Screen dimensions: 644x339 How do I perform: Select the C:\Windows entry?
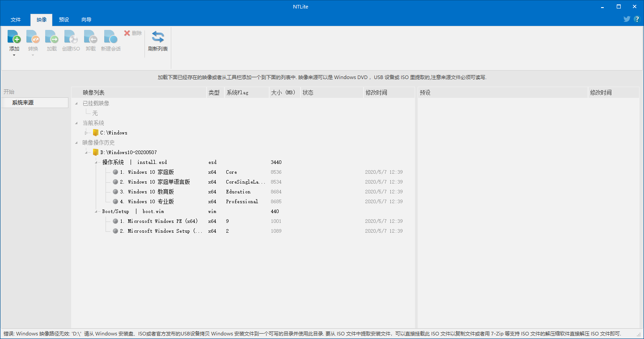[x=114, y=133]
